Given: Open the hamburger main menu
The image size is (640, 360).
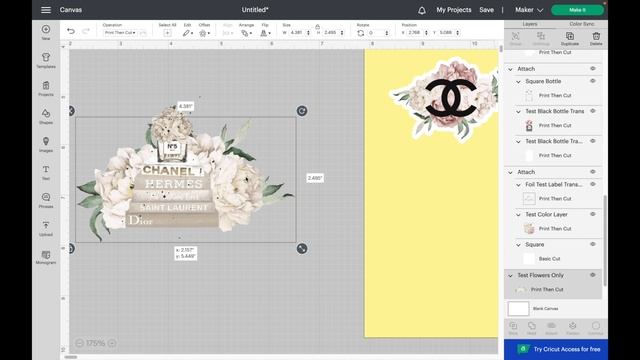Looking at the screenshot, I should point(46,10).
